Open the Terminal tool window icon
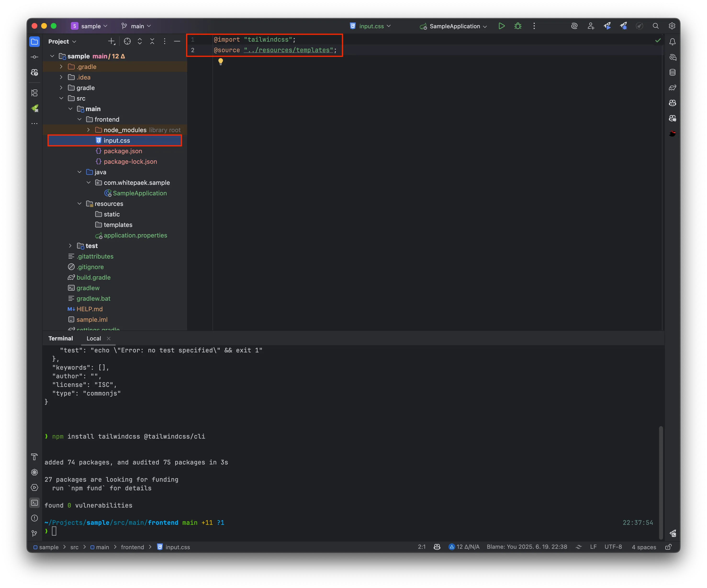 (x=34, y=503)
